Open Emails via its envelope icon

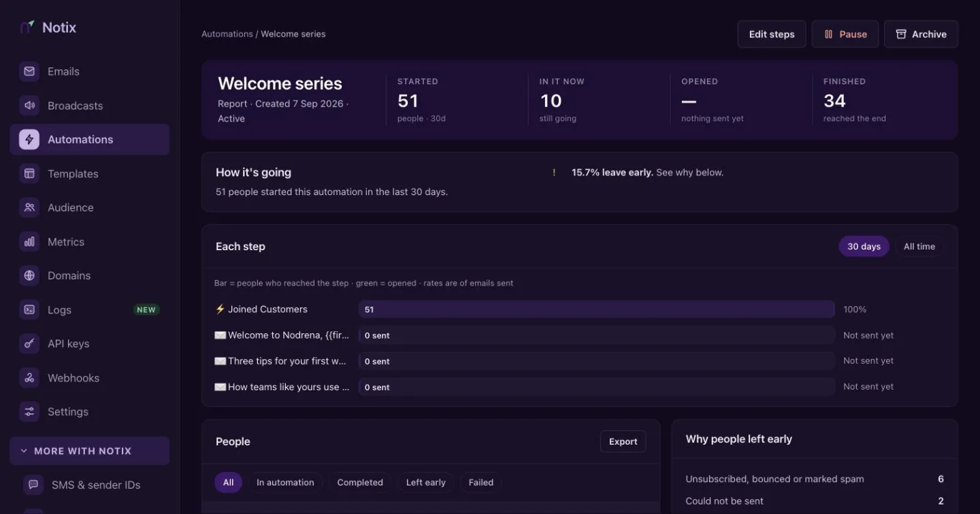(29, 71)
